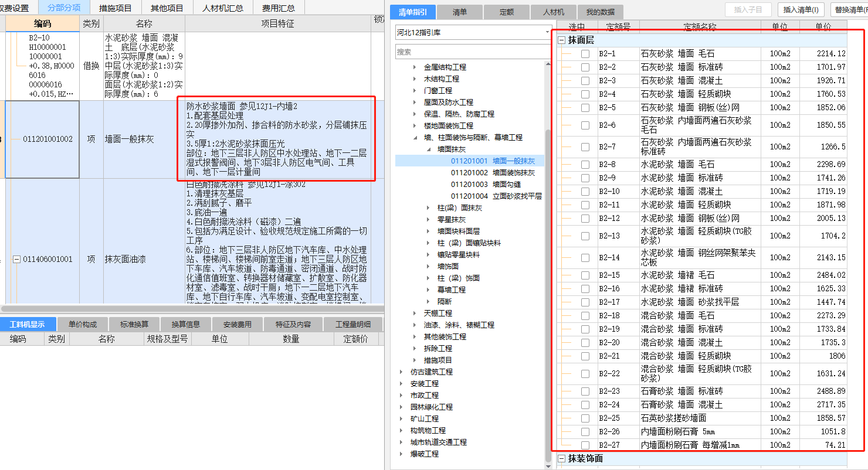Click the 插入子目 button

(748, 9)
